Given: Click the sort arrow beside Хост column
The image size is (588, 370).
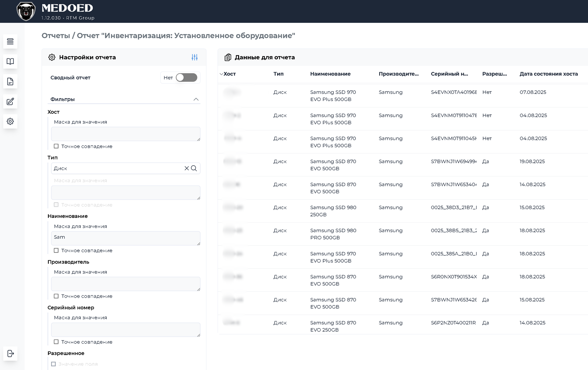Looking at the screenshot, I should (221, 74).
